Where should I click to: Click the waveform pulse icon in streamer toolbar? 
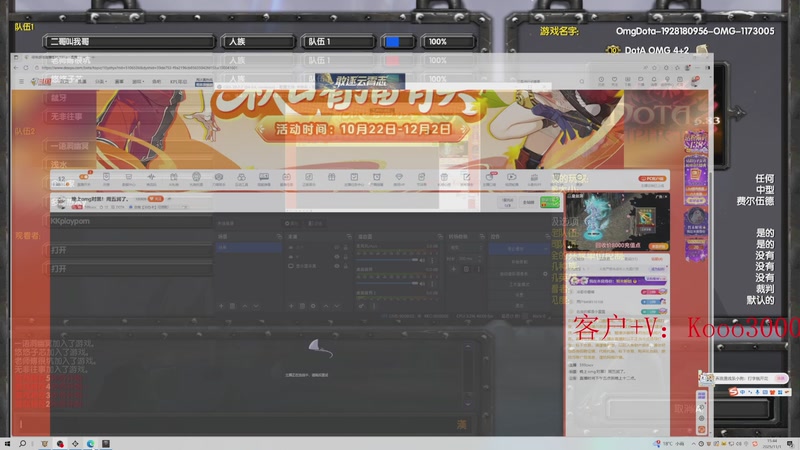click(x=152, y=177)
